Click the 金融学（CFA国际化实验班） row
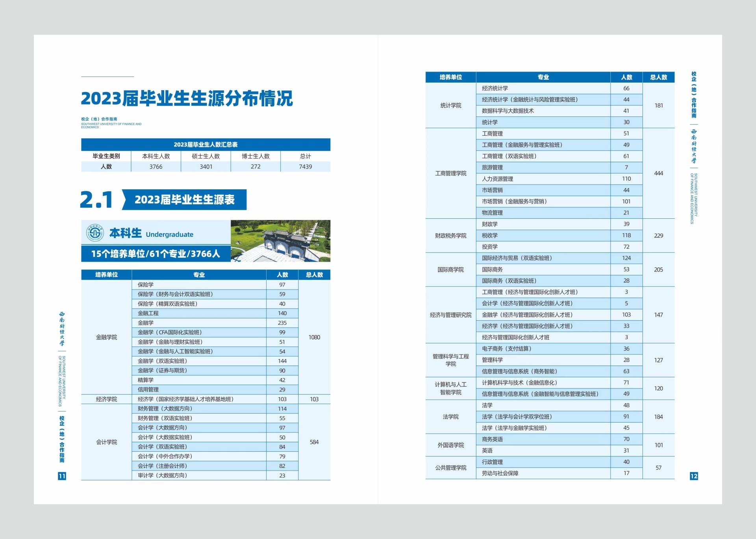The image size is (756, 539). 215,332
